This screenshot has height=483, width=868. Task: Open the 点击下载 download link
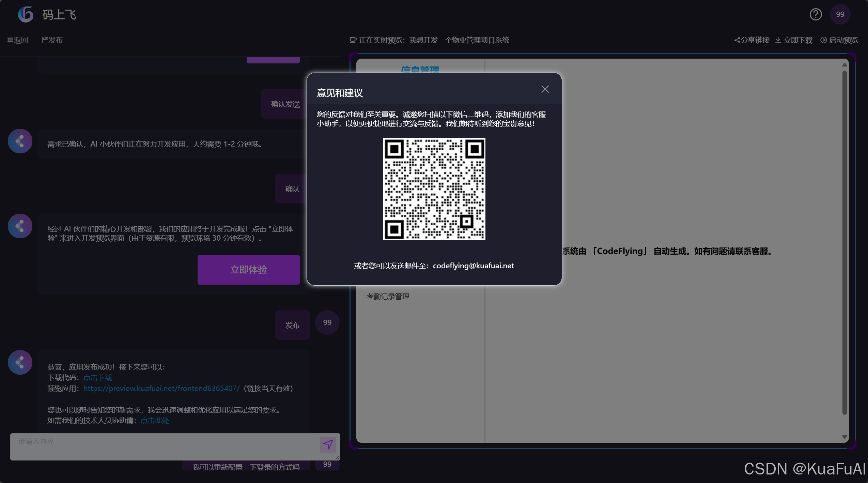[x=97, y=378]
